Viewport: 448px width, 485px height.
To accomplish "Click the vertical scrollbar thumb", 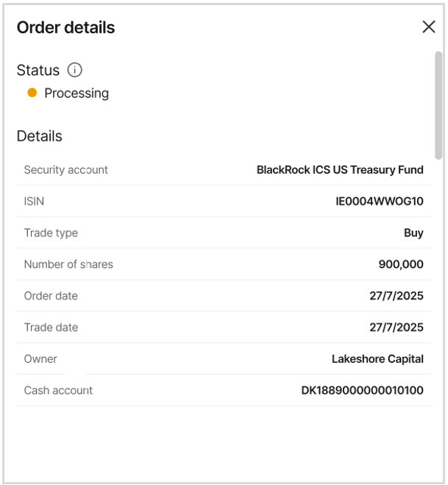I will pos(438,105).
